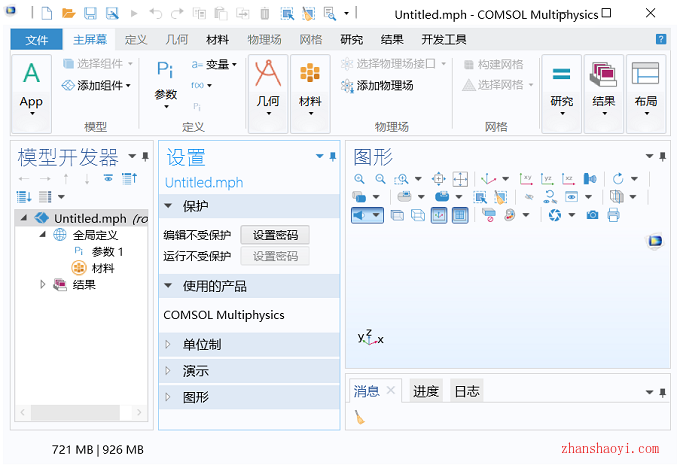Click the select box icon in graphics toolbar
Image resolution: width=680 pixels, height=465 pixels.
click(480, 197)
